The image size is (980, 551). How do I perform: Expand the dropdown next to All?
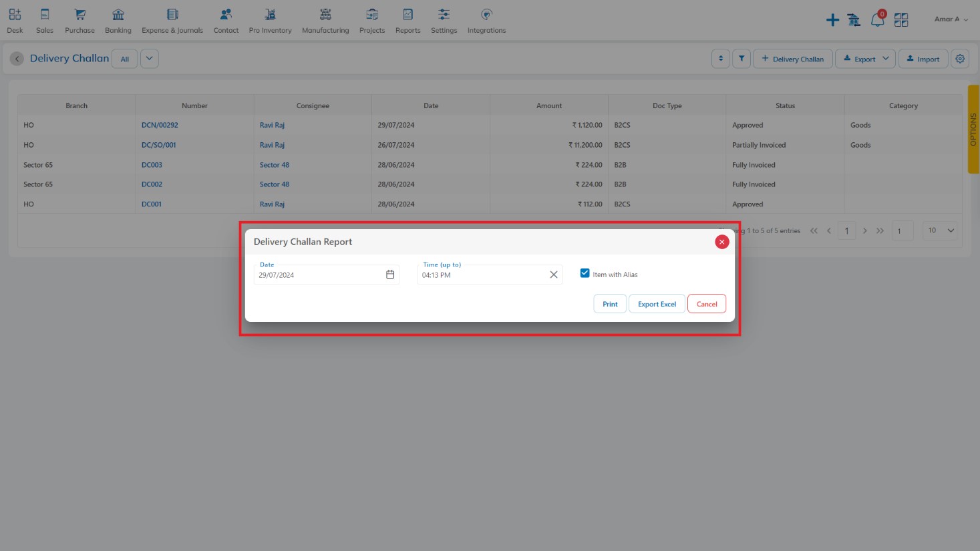point(150,59)
